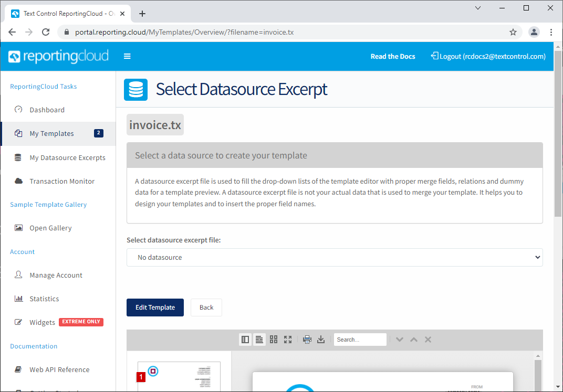The height and width of the screenshot is (392, 563).
Task: Select Open Gallery in sidebar
Action: [x=58, y=228]
